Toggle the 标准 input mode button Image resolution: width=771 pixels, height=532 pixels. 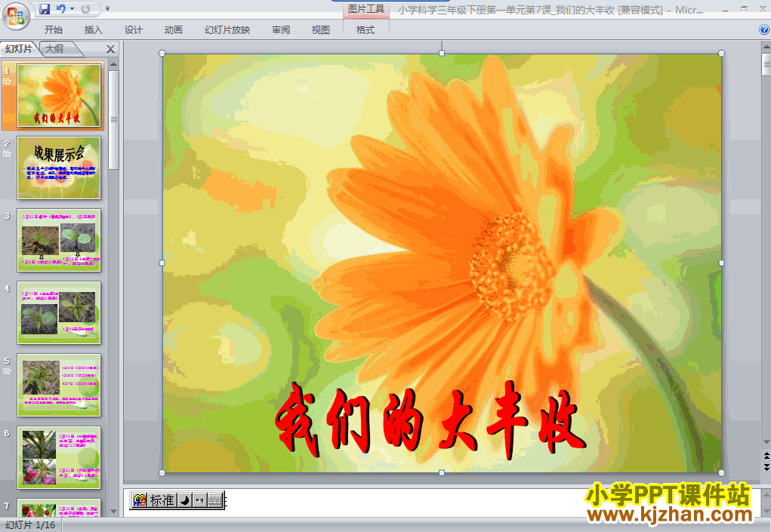[162, 500]
